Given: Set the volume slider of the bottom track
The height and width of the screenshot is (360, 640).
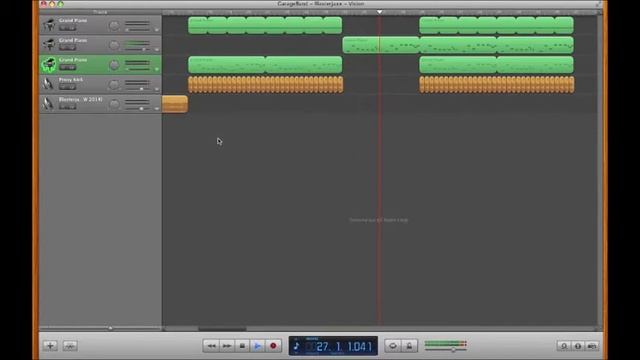Looking at the screenshot, I should point(141,109).
